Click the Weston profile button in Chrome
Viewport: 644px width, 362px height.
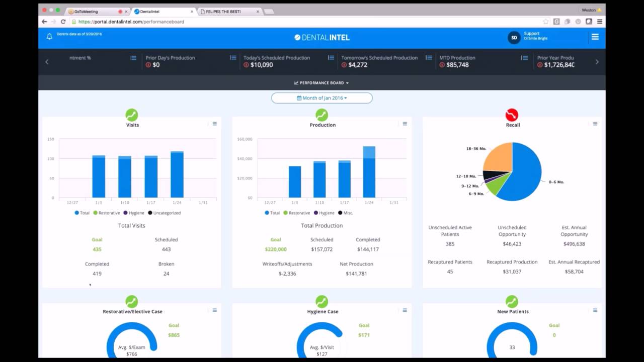(592, 10)
